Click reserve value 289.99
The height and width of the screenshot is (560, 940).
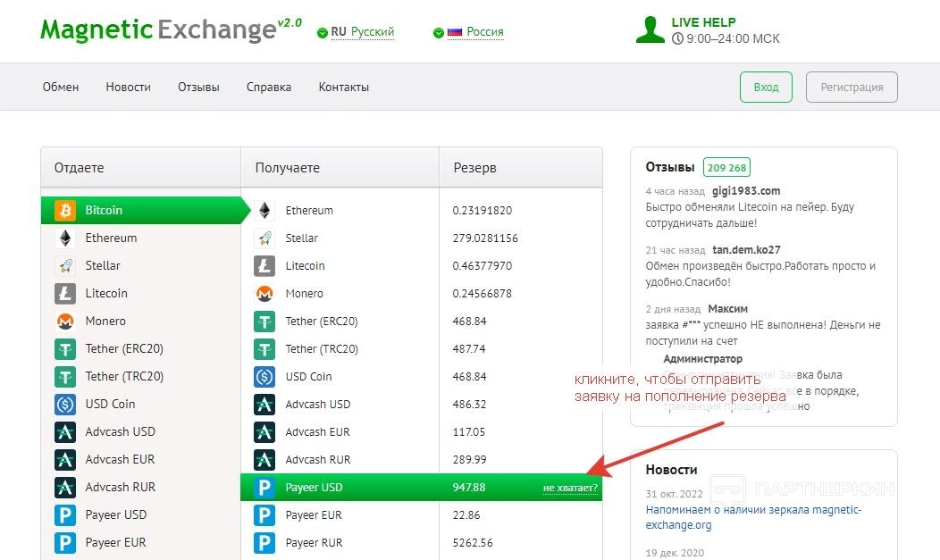point(469,459)
